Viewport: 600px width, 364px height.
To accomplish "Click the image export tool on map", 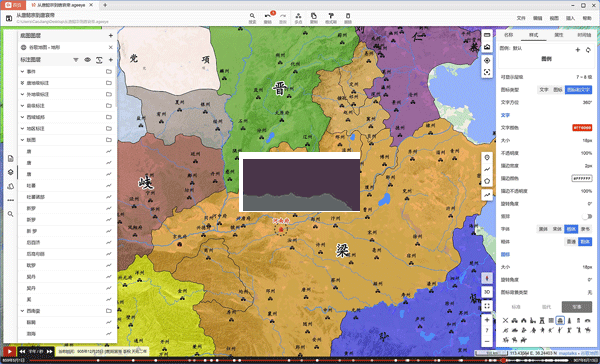I will point(487,47).
